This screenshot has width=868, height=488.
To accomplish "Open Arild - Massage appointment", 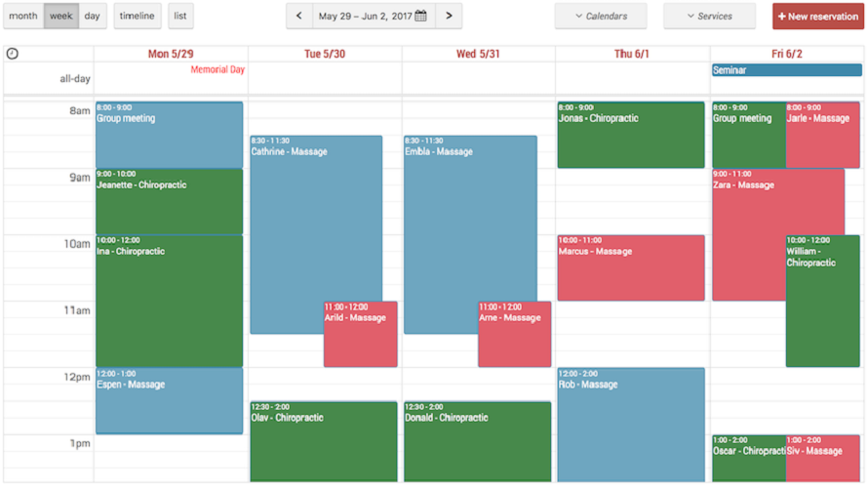I will (361, 334).
